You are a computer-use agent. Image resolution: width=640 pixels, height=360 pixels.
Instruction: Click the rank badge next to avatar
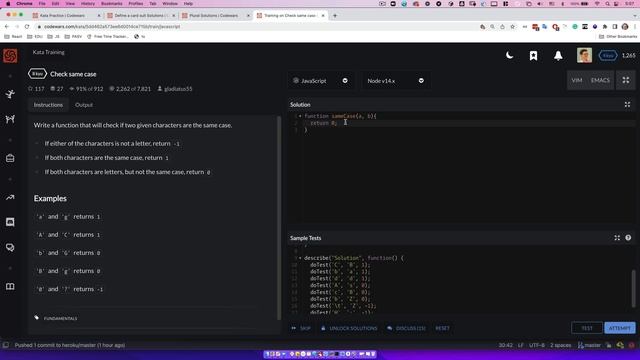[608, 56]
